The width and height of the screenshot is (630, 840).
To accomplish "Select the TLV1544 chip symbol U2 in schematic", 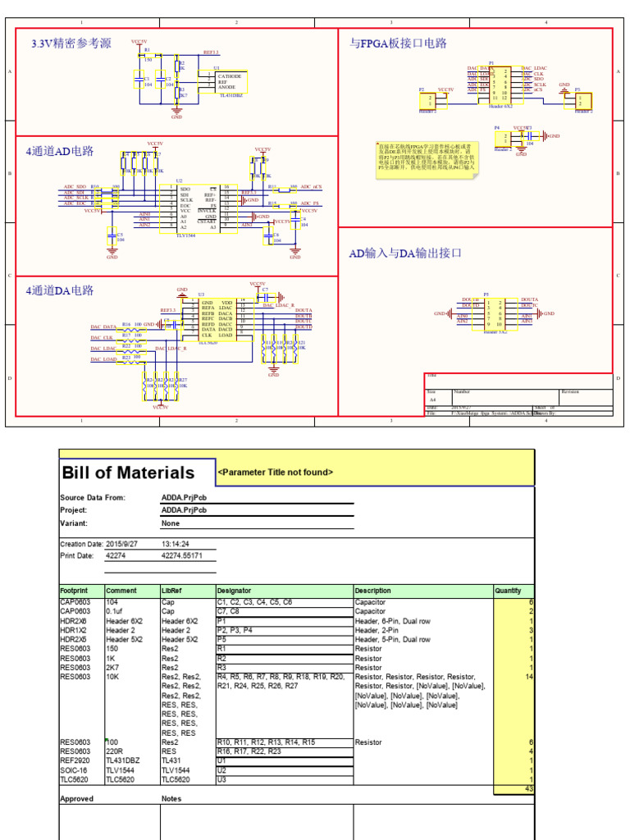I will (199, 208).
